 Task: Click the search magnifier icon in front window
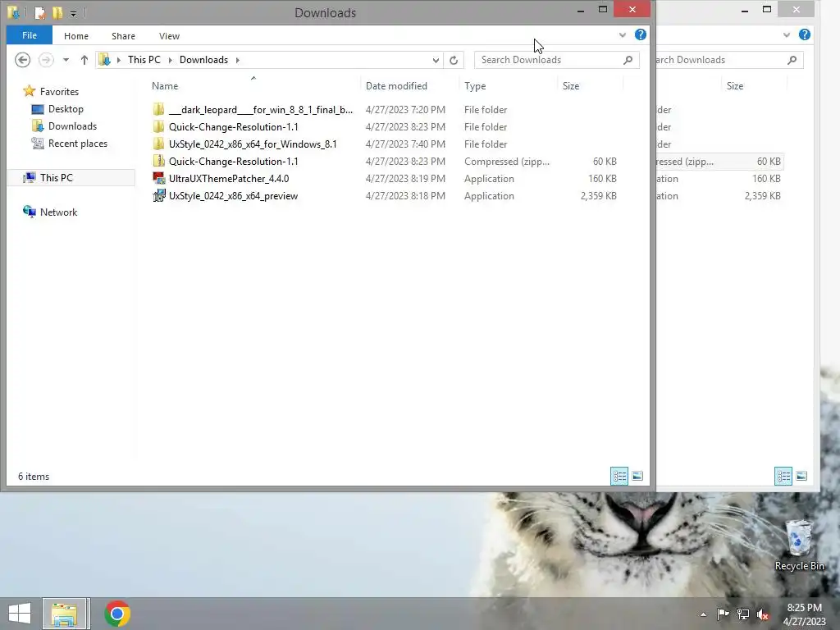coord(628,60)
